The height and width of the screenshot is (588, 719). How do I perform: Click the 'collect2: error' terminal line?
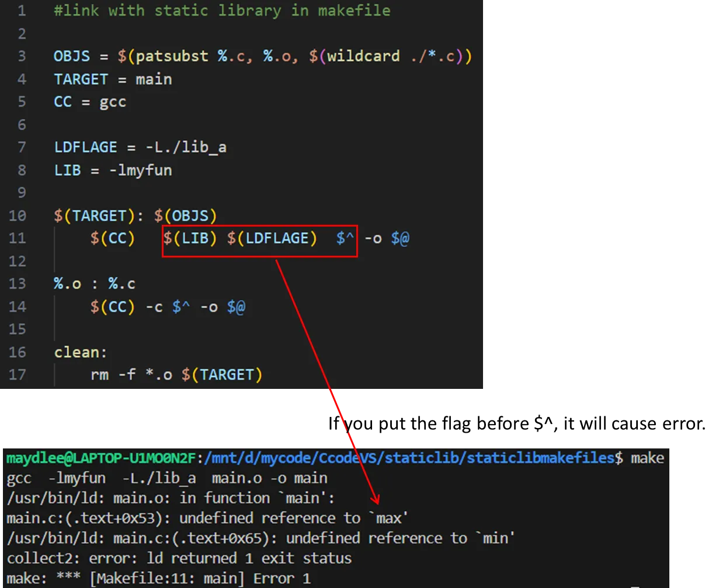[179, 558]
